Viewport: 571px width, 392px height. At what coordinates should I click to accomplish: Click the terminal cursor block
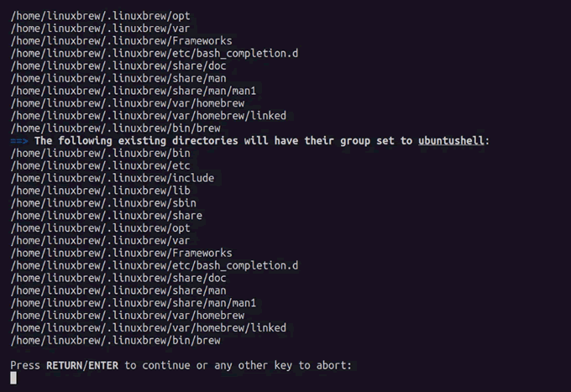13,379
